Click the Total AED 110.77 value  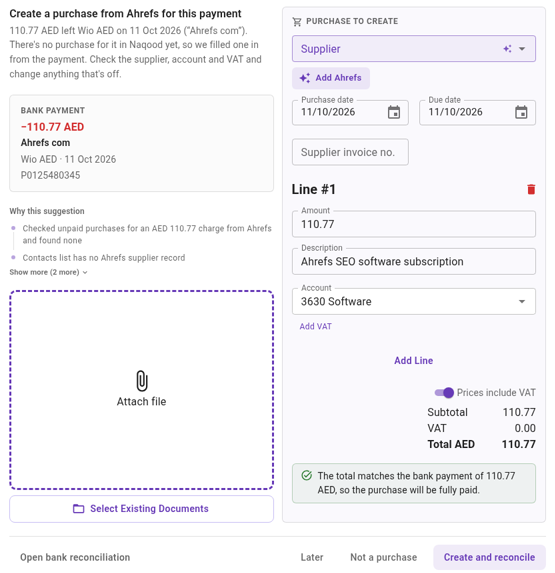[x=518, y=444]
